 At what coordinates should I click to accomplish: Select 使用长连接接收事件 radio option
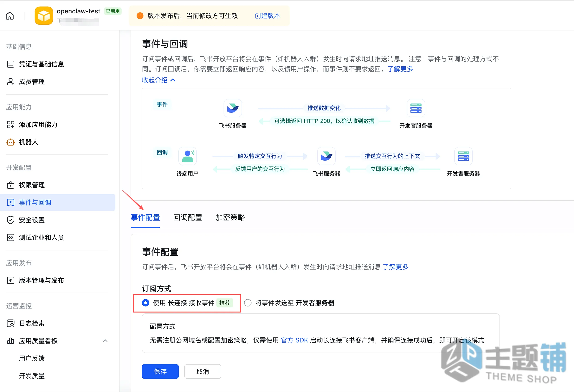pos(146,303)
